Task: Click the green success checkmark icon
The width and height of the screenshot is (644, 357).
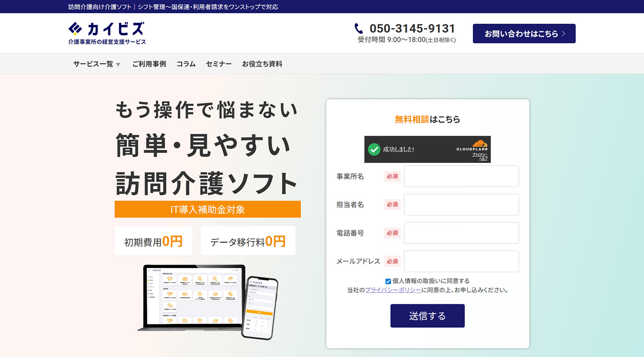Action: click(374, 150)
